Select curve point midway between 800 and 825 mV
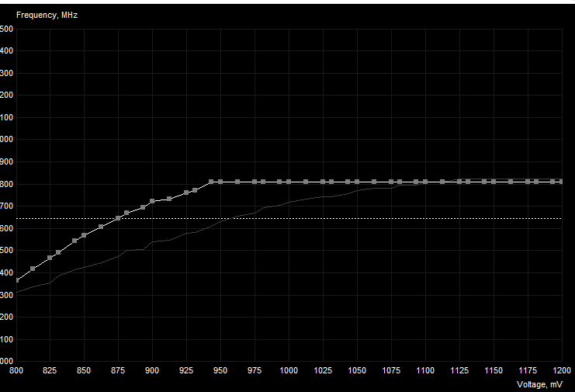The width and height of the screenshot is (575, 392). point(33,269)
